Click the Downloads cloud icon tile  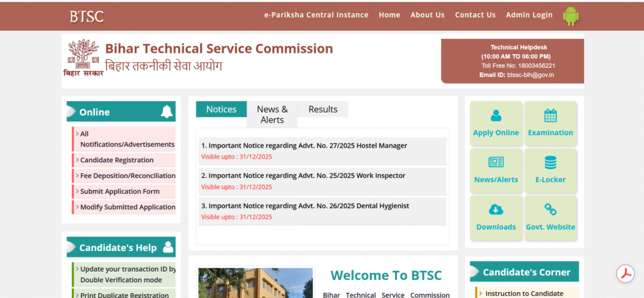coord(496,210)
